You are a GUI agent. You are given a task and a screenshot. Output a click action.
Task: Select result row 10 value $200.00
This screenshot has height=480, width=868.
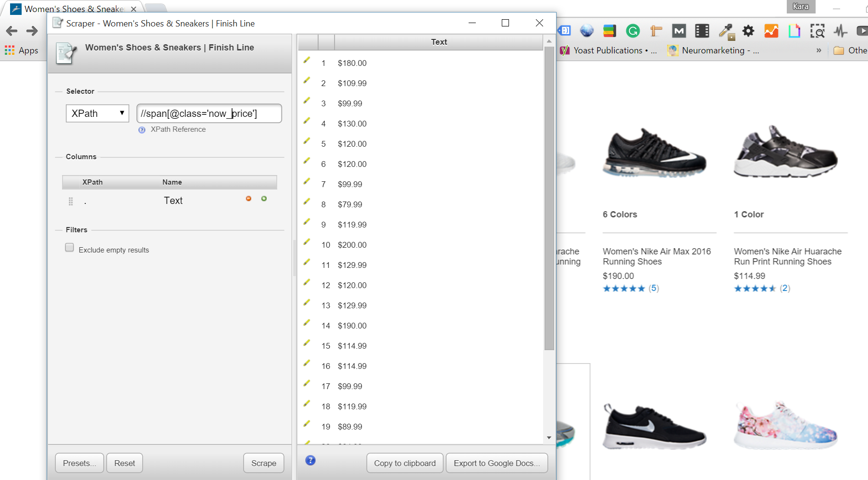pos(352,245)
